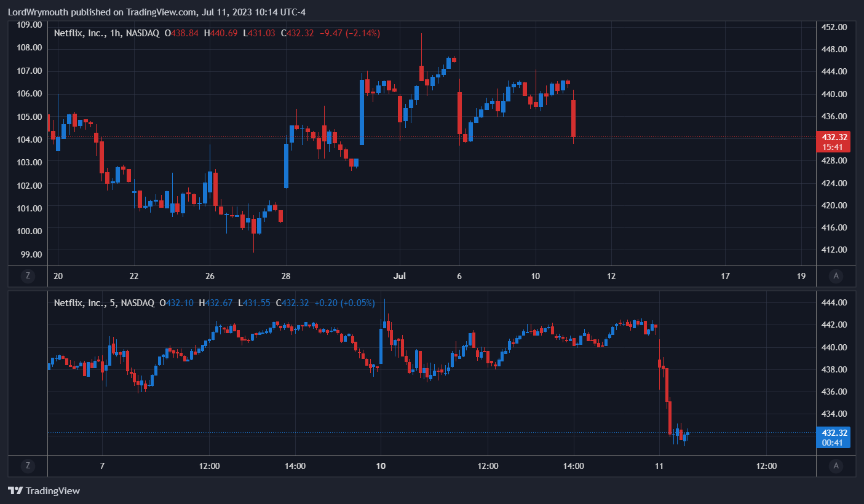This screenshot has width=864, height=504.
Task: Click date 20 on the hourly time axis
Action: 58,277
